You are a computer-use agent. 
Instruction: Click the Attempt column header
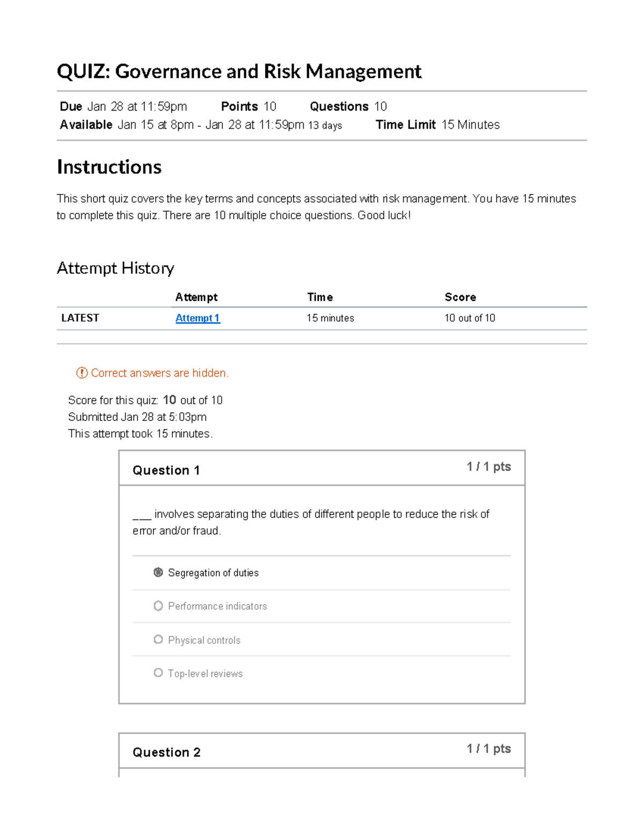tap(196, 297)
